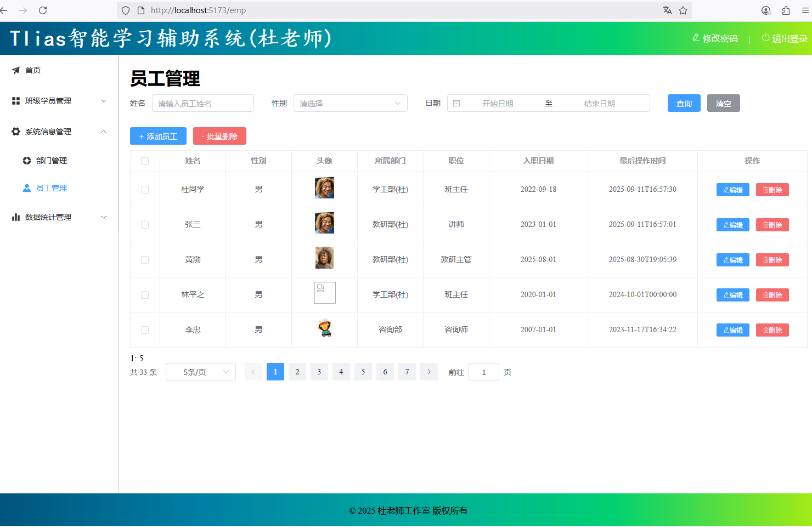The image size is (812, 529).
Task: Click the avatar thumbnail of 黄渤
Action: (324, 258)
